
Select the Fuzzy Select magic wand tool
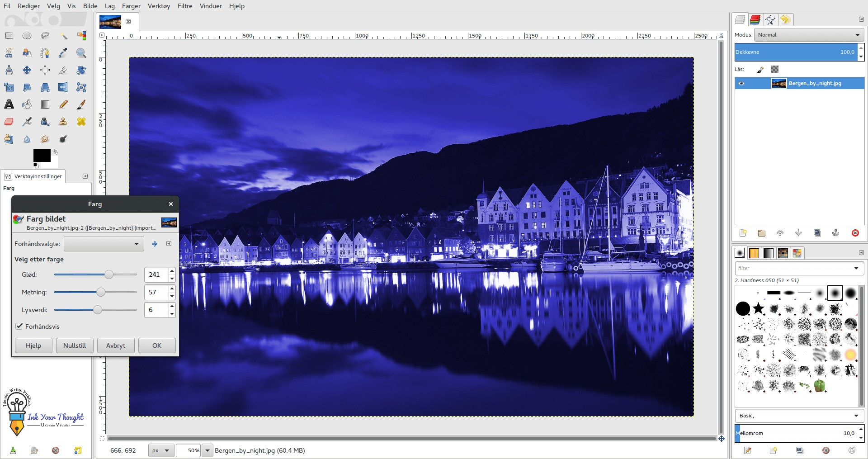click(63, 36)
